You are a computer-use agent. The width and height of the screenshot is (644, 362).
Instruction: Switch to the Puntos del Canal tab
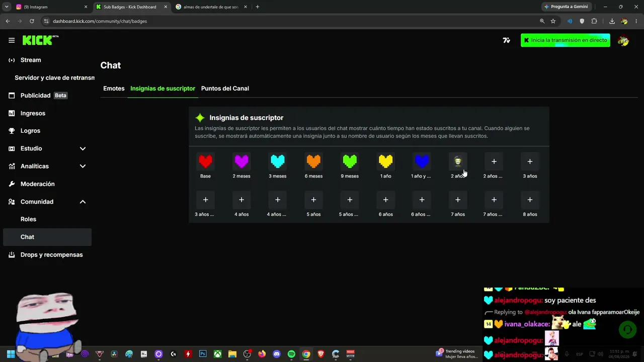225,88
